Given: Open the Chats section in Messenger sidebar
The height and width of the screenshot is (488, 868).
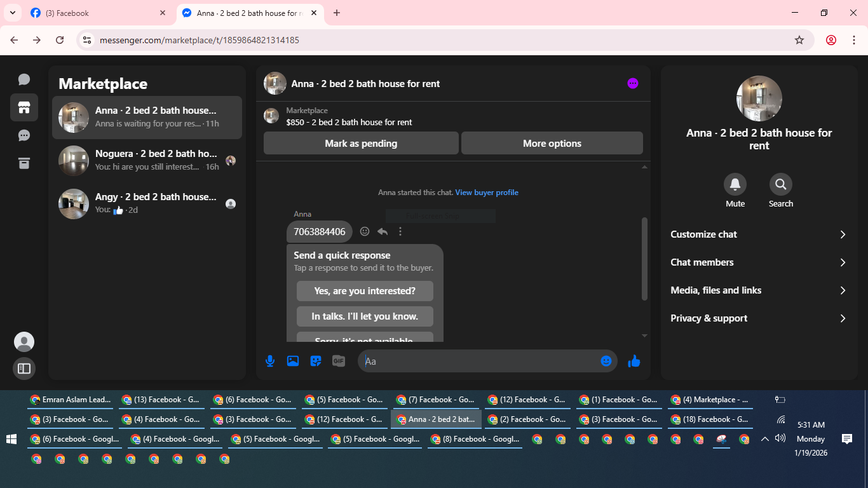Looking at the screenshot, I should pyautogui.click(x=24, y=79).
